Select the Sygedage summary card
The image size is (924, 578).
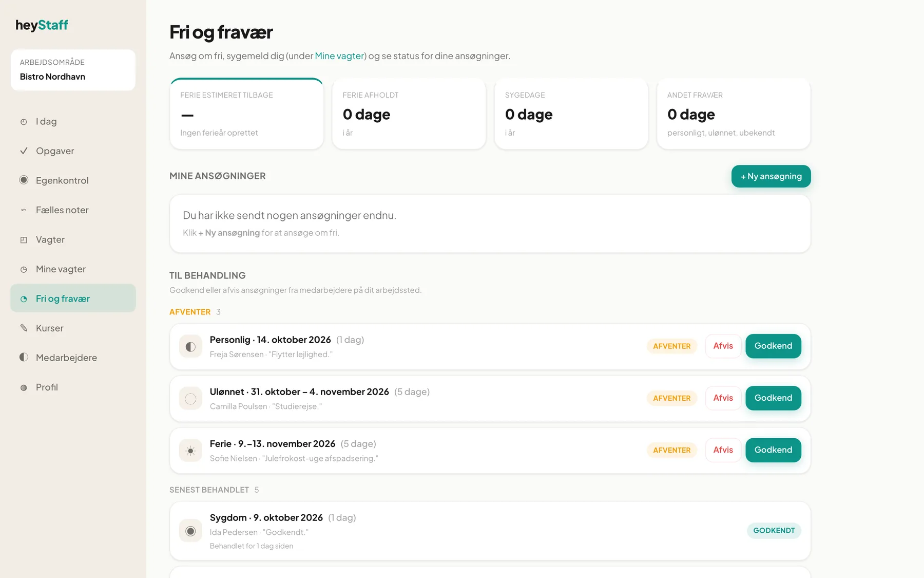571,114
